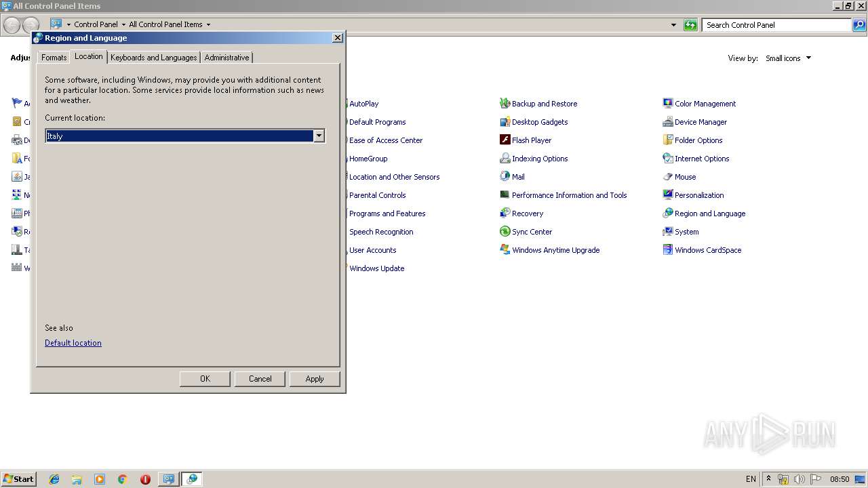Screen dimensions: 868x488
Task: Show hidden tray icons arrow
Action: click(768, 479)
